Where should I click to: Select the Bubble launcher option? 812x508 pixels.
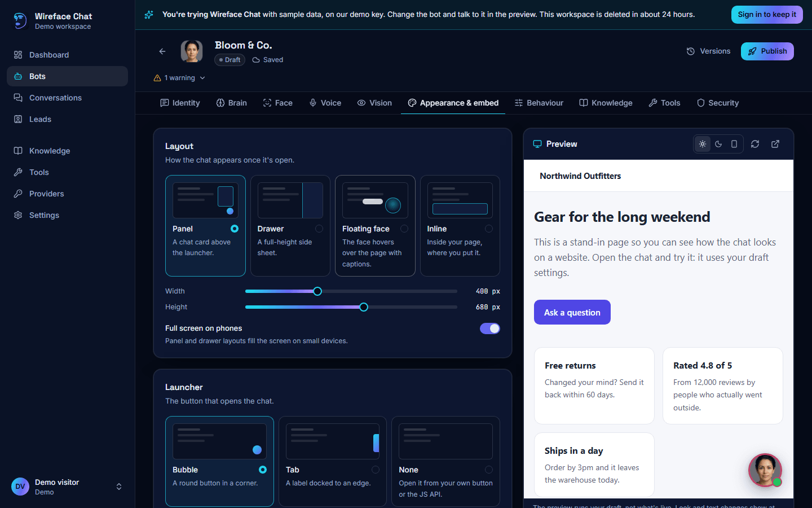[219, 461]
